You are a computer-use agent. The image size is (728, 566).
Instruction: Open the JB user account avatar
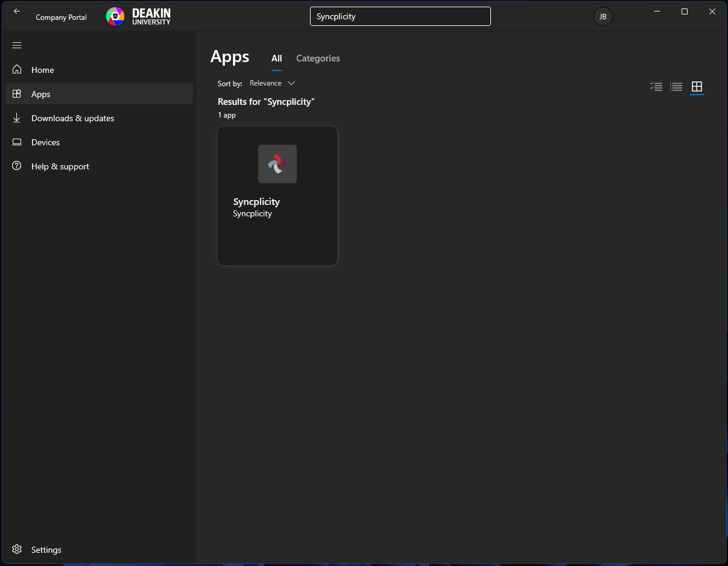(x=603, y=16)
